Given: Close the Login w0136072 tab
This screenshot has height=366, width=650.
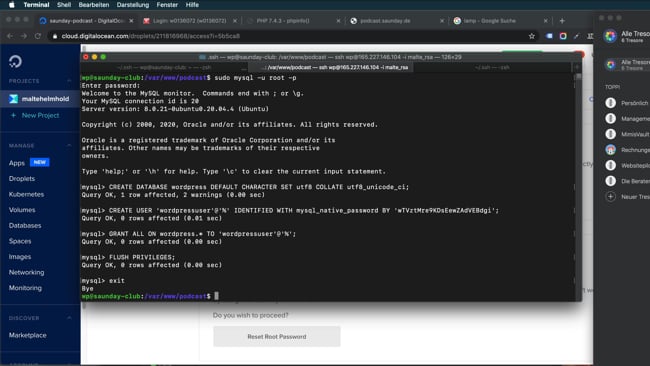Looking at the screenshot, I should [x=235, y=21].
